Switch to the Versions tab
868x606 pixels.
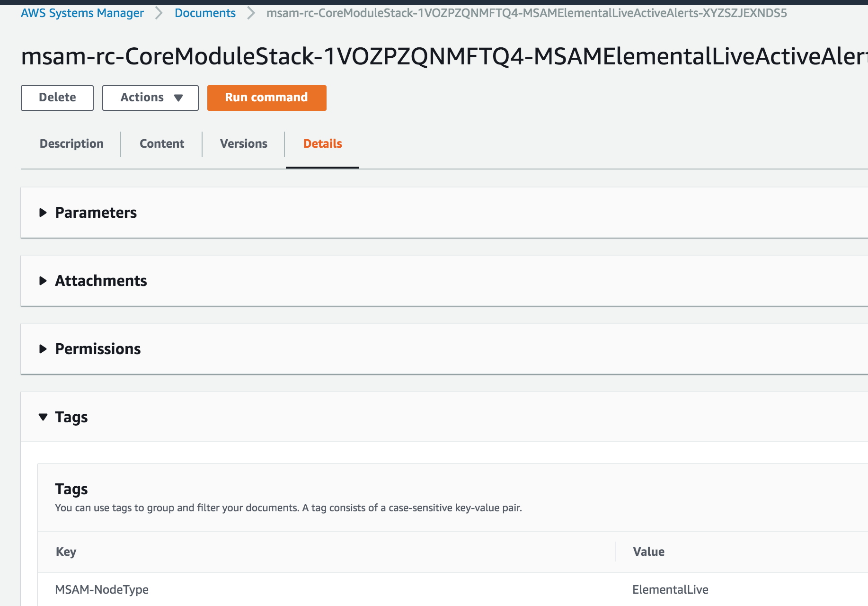(x=244, y=143)
